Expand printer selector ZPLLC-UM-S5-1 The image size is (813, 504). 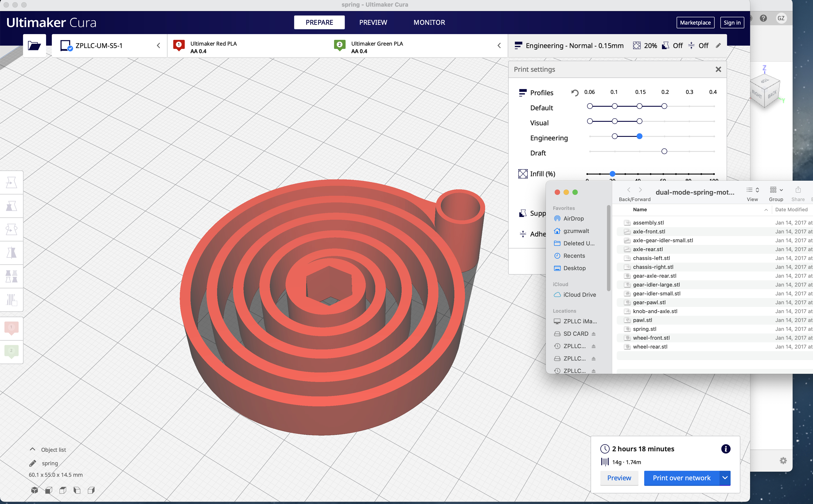click(x=110, y=46)
